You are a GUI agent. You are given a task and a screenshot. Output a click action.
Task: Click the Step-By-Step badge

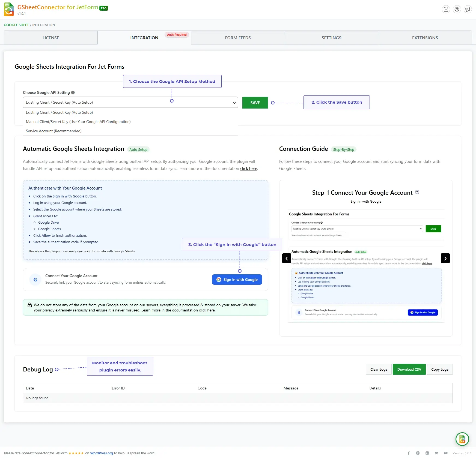(344, 149)
